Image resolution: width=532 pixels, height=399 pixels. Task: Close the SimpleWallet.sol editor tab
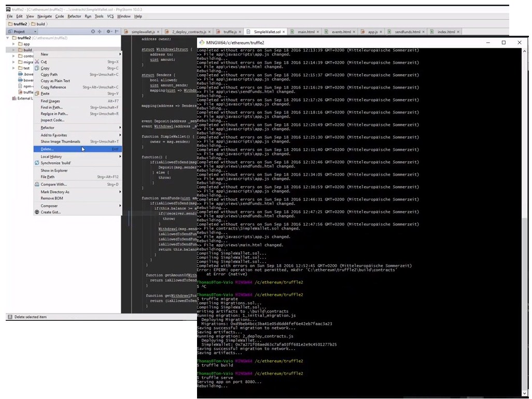(284, 32)
